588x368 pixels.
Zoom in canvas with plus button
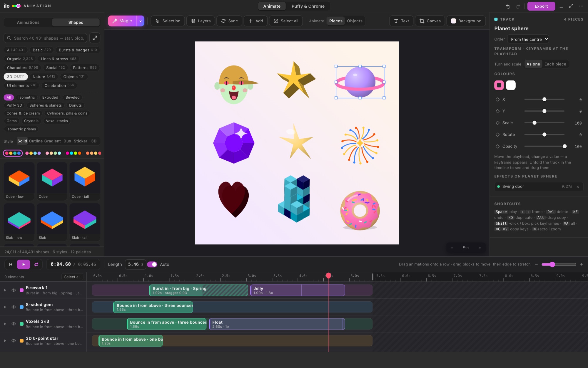click(x=480, y=248)
